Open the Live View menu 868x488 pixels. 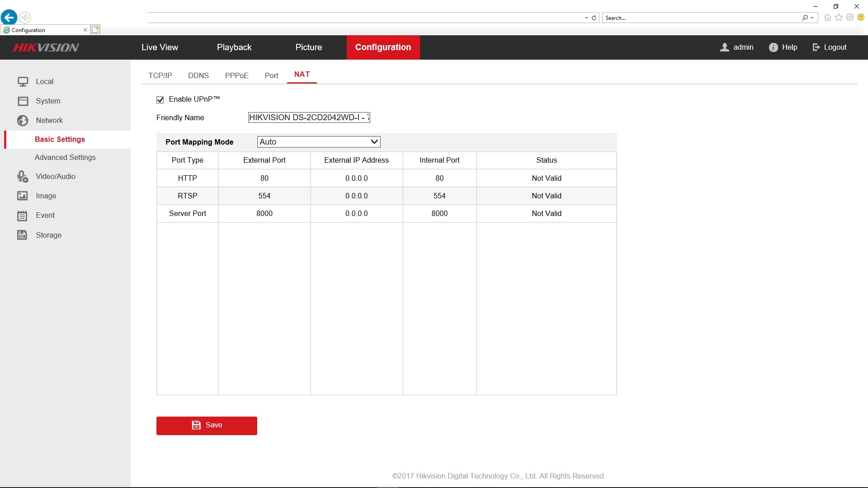[x=160, y=47]
